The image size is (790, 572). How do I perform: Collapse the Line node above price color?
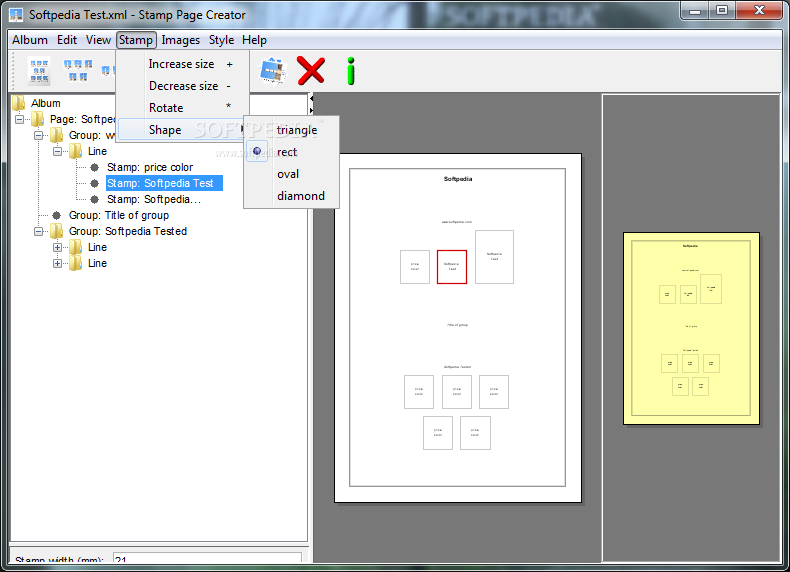click(57, 151)
